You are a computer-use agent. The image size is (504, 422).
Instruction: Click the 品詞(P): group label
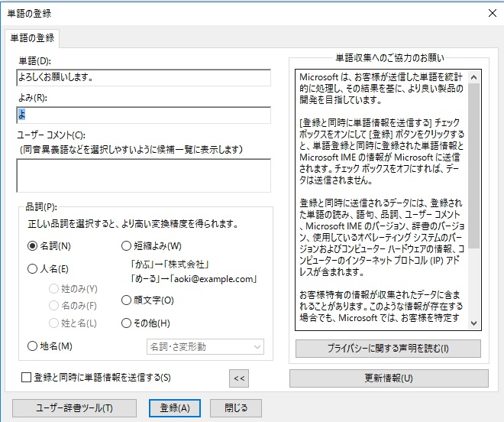tap(41, 206)
